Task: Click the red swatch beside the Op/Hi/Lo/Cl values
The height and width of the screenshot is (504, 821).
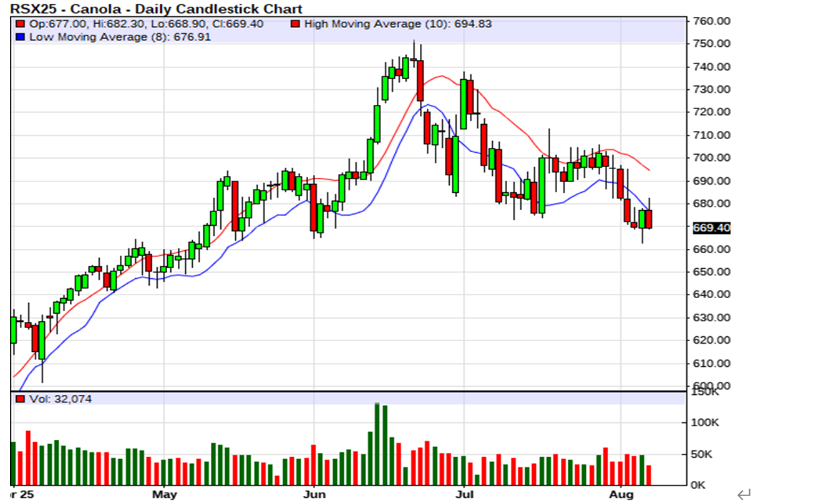Action: (x=21, y=24)
